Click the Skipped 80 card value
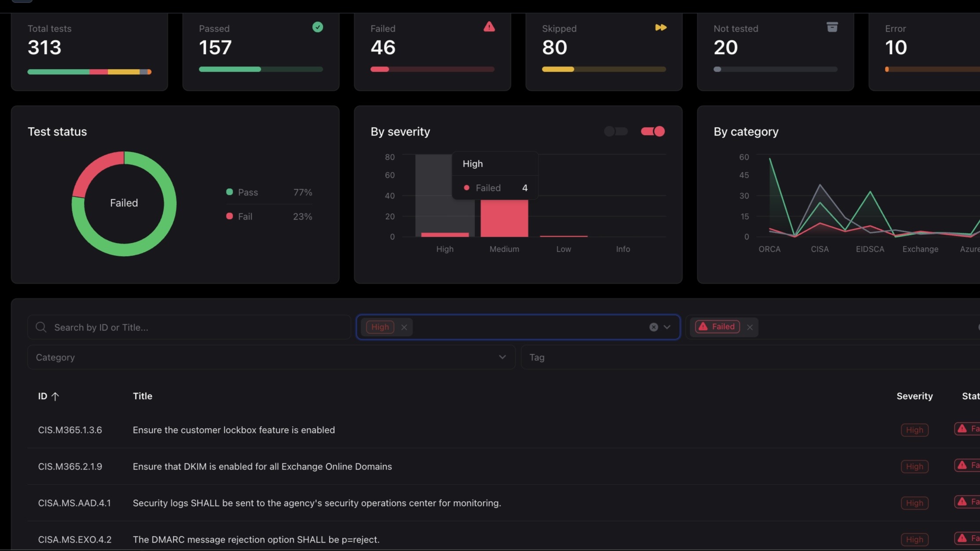This screenshot has width=980, height=551. (554, 48)
